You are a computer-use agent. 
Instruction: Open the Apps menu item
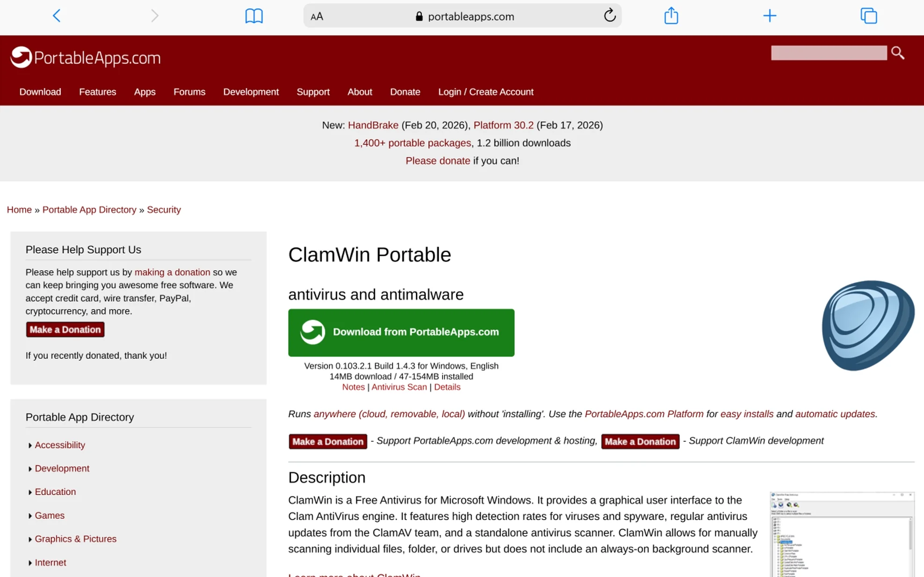click(x=145, y=92)
